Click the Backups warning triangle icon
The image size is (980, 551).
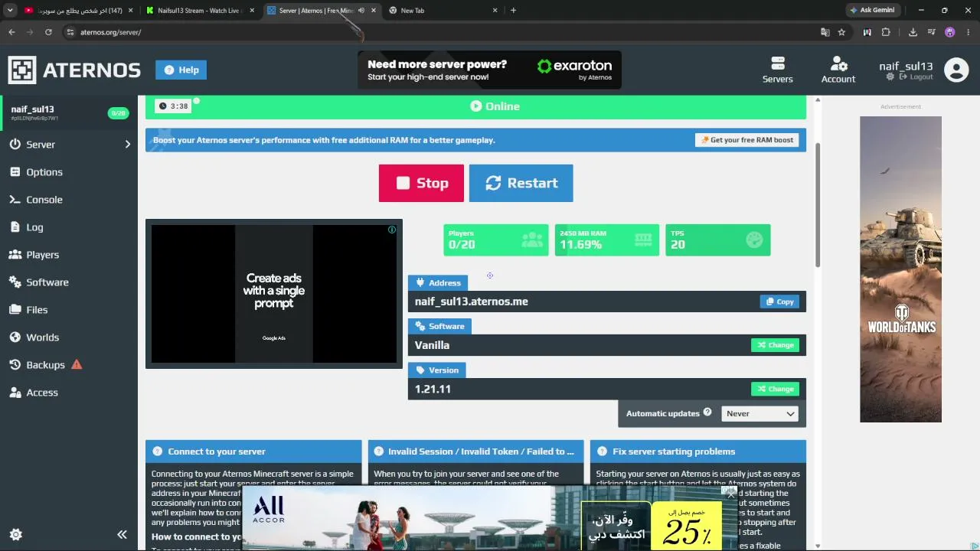coord(77,364)
